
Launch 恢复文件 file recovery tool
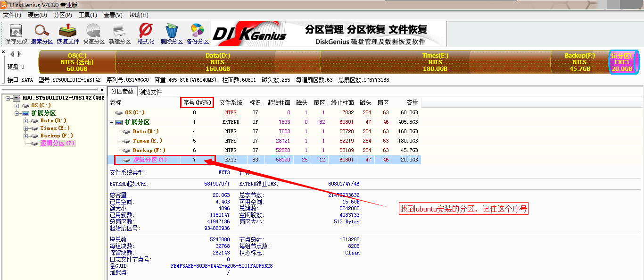pyautogui.click(x=68, y=31)
